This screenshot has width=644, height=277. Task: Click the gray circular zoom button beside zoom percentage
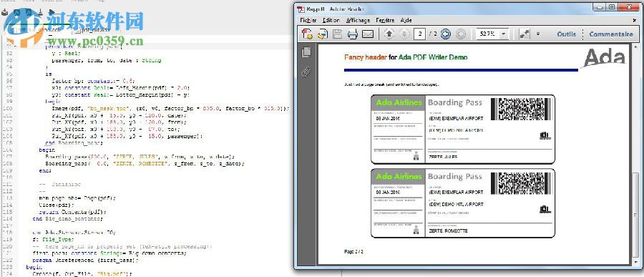pos(460,34)
